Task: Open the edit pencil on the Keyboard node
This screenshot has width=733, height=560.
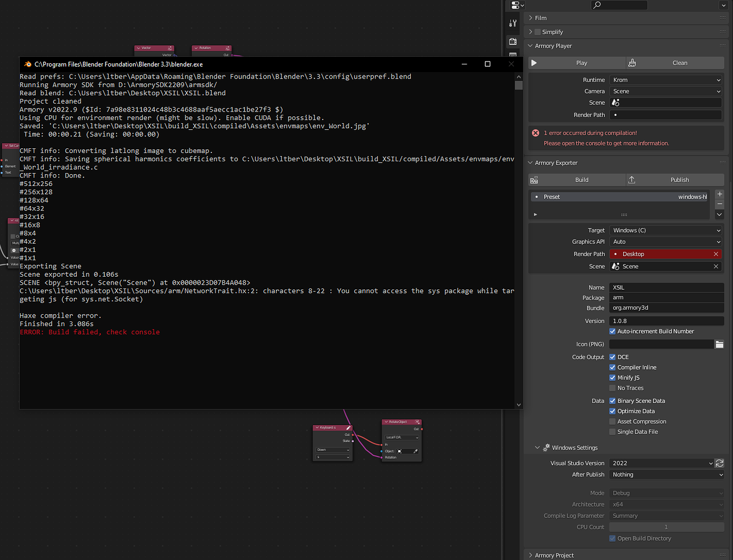Action: 349,427
